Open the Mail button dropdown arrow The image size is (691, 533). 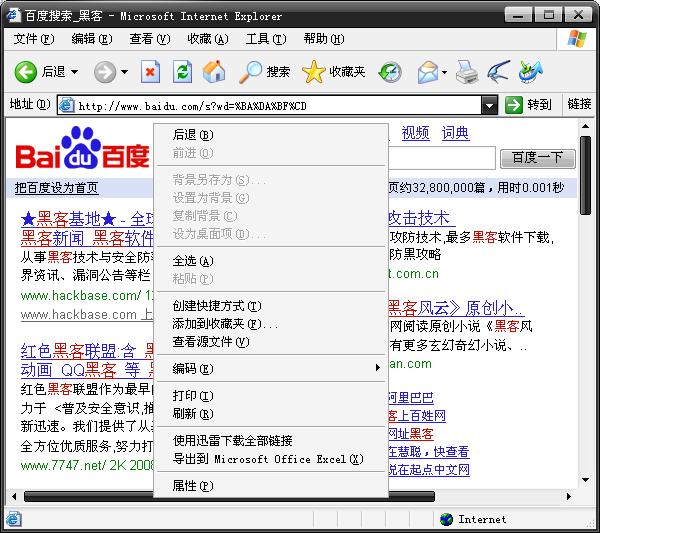[x=444, y=72]
